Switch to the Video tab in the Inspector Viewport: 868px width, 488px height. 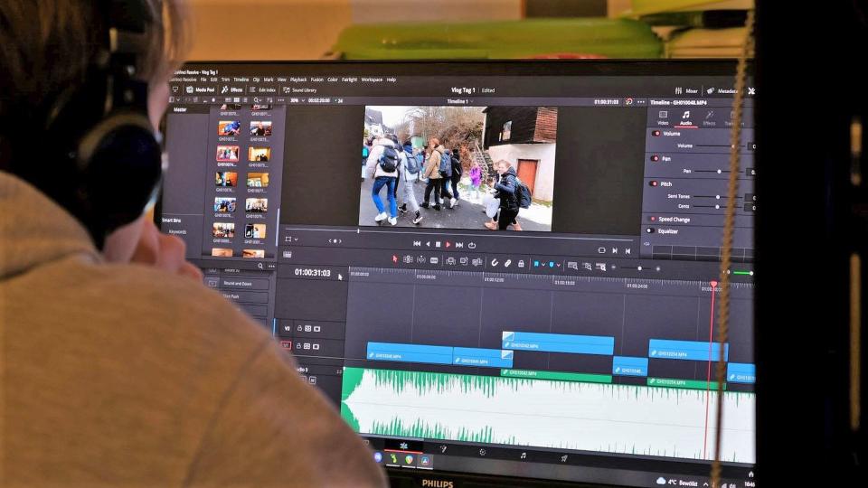tap(663, 117)
